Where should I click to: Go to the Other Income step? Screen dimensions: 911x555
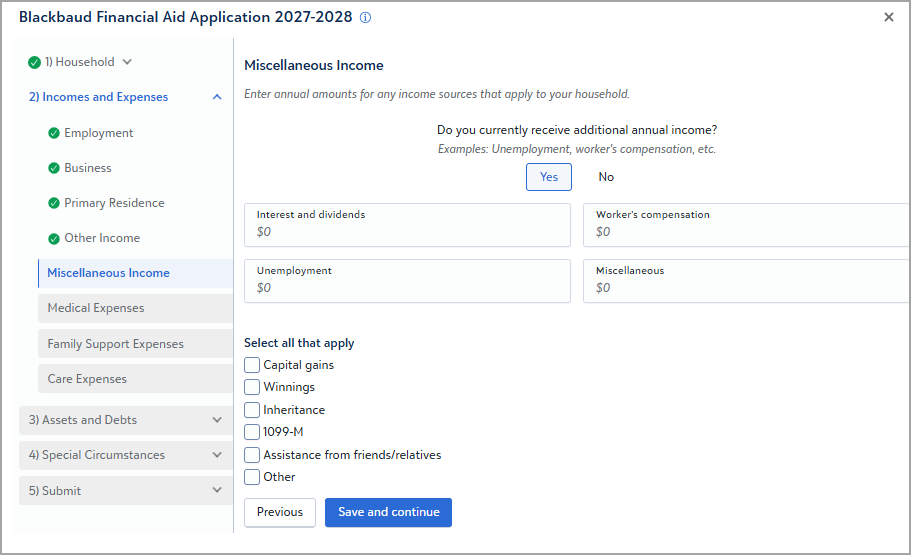102,238
